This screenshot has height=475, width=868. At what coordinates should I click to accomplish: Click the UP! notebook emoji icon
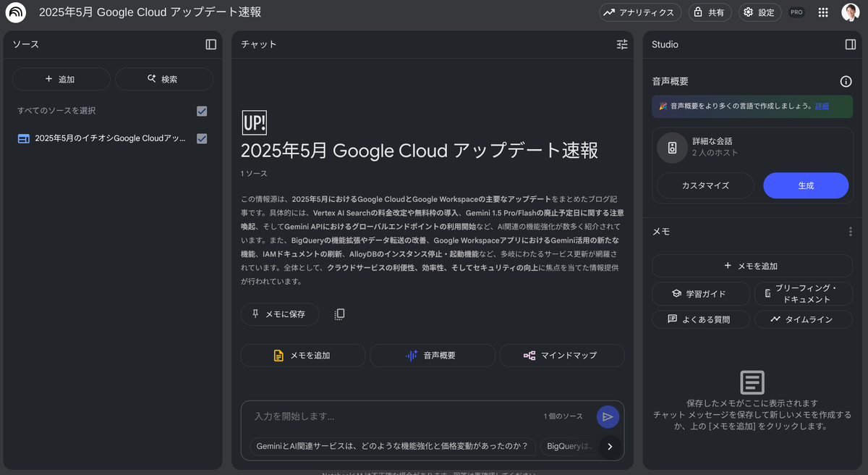click(254, 122)
